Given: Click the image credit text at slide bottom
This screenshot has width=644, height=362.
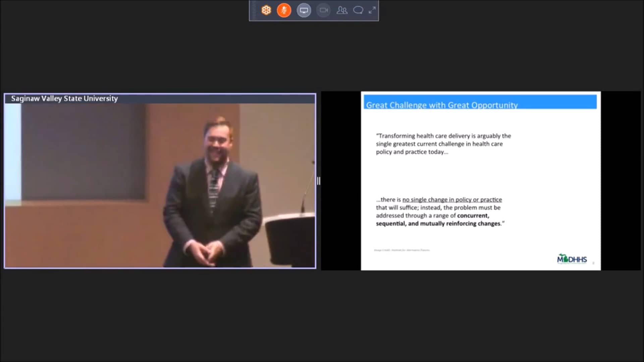Looking at the screenshot, I should pyautogui.click(x=402, y=250).
